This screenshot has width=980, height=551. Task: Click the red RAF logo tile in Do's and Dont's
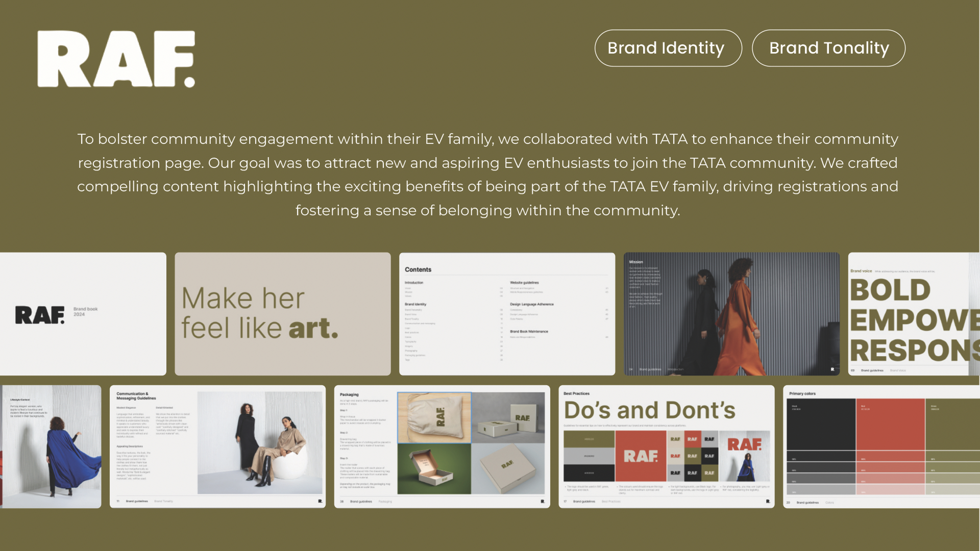640,456
